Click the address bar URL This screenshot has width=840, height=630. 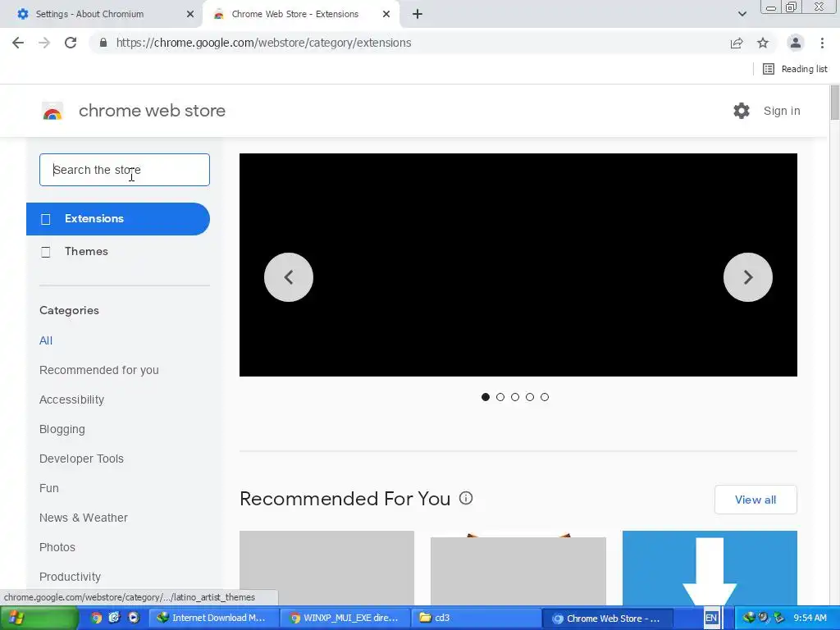point(263,43)
